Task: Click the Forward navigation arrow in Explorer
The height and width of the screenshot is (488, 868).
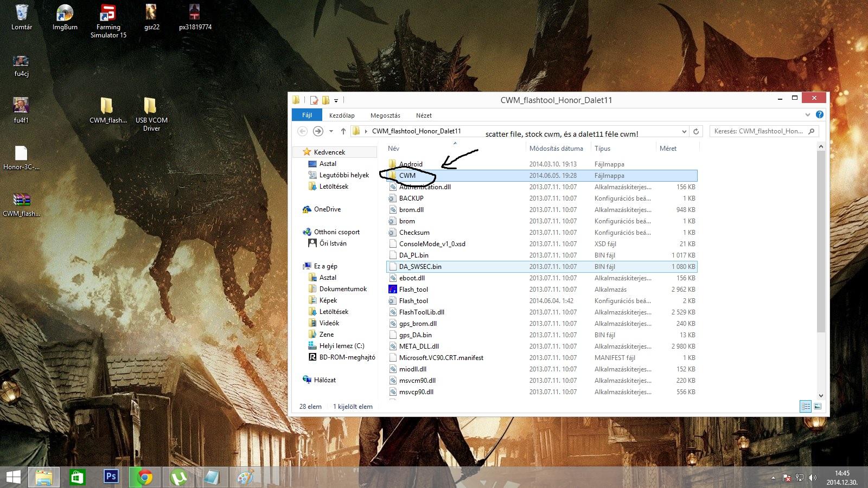Action: pos(318,131)
